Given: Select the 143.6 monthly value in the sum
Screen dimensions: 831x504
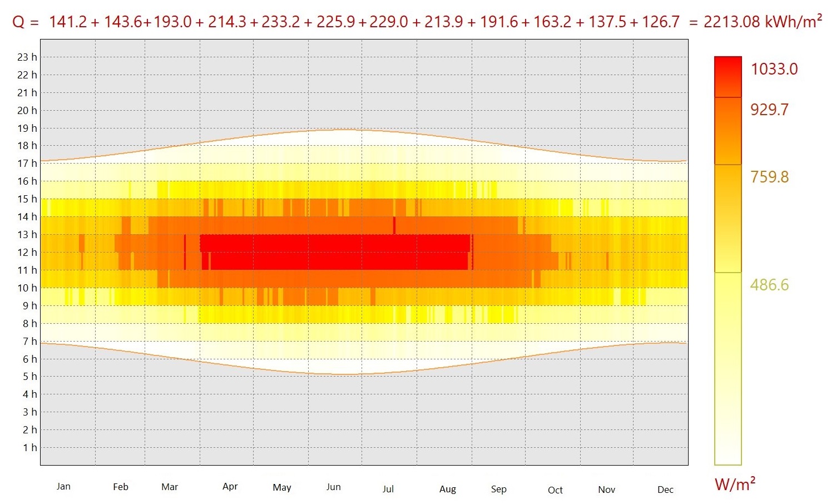Looking at the screenshot, I should pyautogui.click(x=123, y=22).
